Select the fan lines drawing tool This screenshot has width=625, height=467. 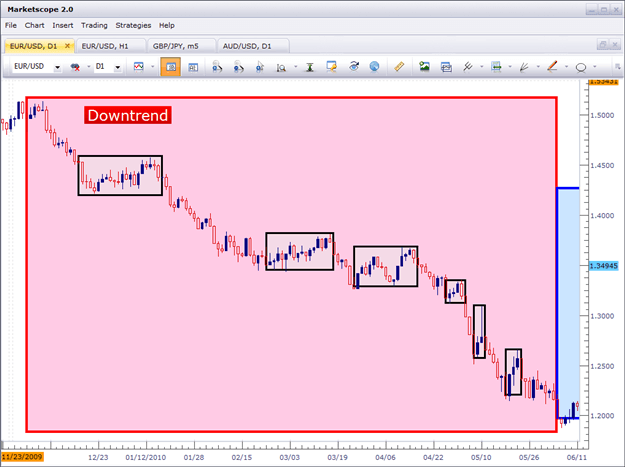pos(524,67)
